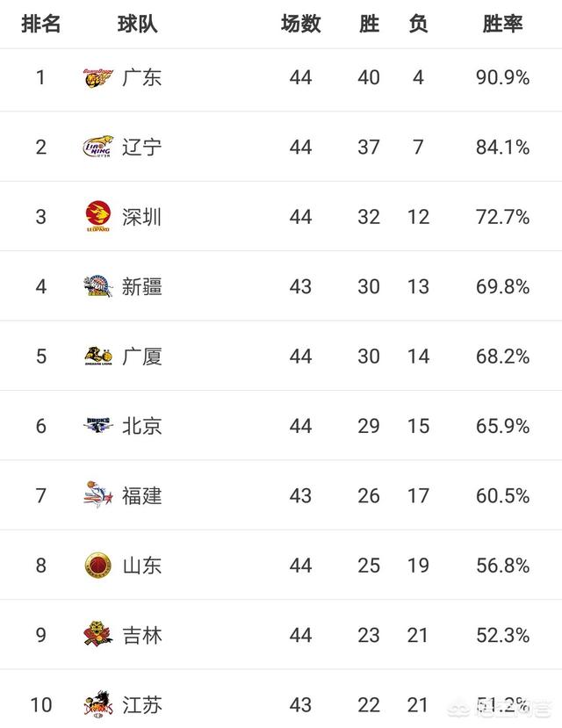The width and height of the screenshot is (562, 728).
Task: Click the 90.9% win rate value
Action: pos(502,77)
